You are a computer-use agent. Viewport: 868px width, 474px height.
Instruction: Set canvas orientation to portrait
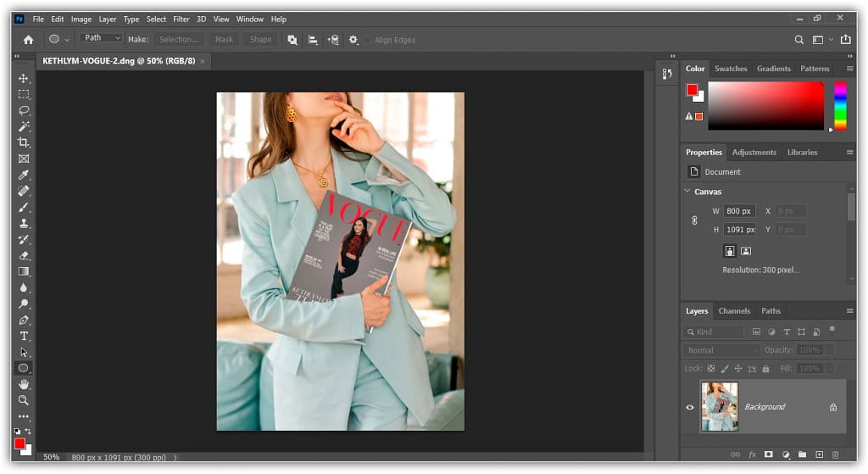pyautogui.click(x=730, y=251)
